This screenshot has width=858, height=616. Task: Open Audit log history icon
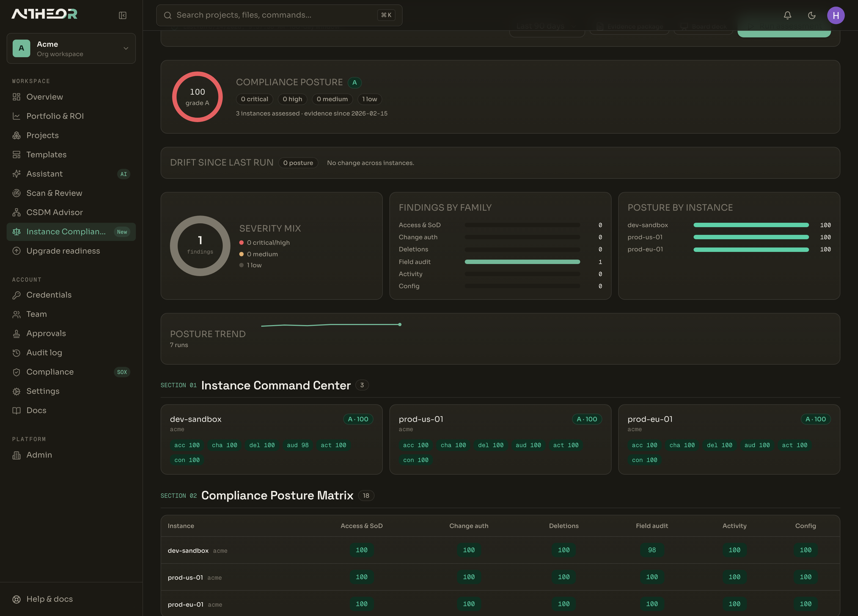16,353
